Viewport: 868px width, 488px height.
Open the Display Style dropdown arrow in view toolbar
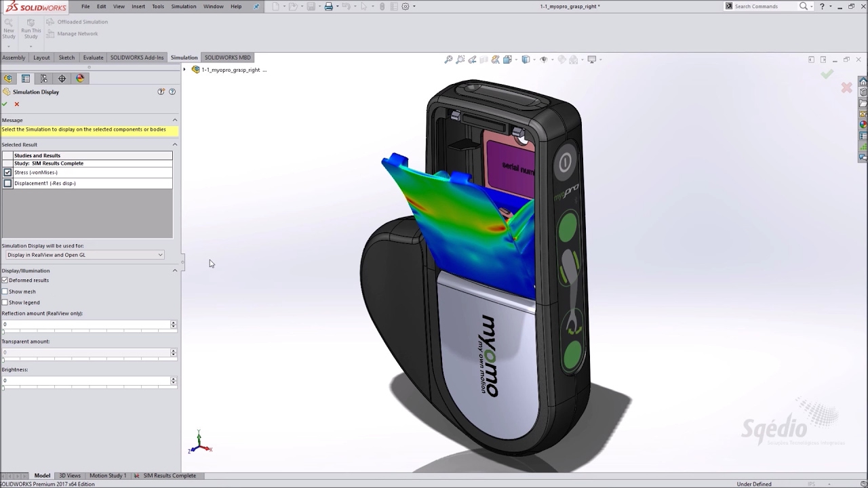tap(533, 60)
